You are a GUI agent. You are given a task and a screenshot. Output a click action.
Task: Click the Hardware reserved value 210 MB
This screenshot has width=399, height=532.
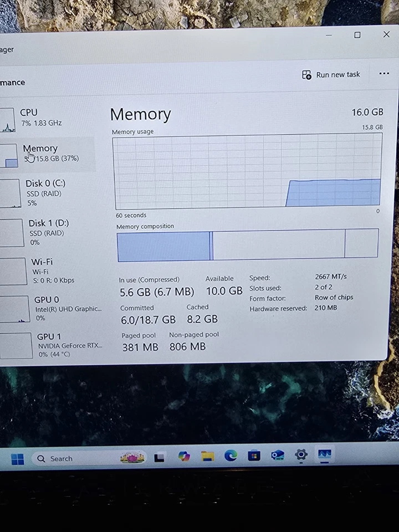pyautogui.click(x=326, y=308)
